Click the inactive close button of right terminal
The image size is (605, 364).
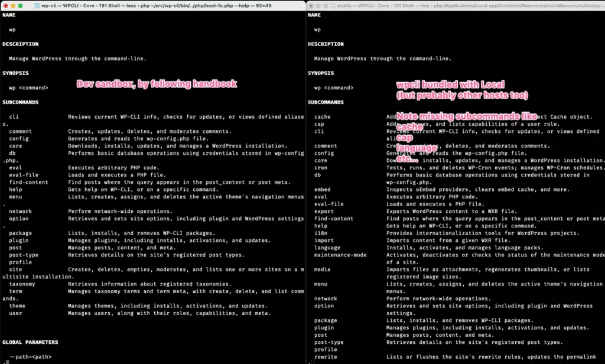tap(311, 6)
